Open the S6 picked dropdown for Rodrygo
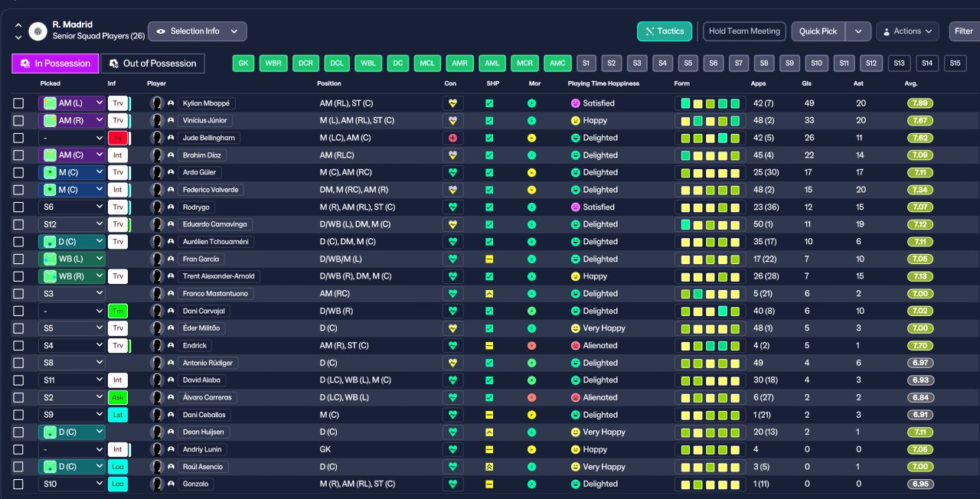The image size is (980, 499). [72, 207]
